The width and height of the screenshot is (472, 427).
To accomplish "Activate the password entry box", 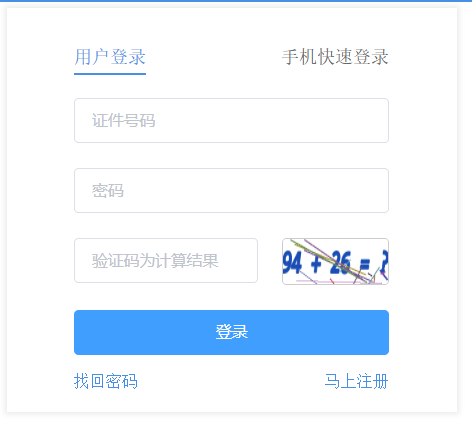I will click(x=231, y=190).
